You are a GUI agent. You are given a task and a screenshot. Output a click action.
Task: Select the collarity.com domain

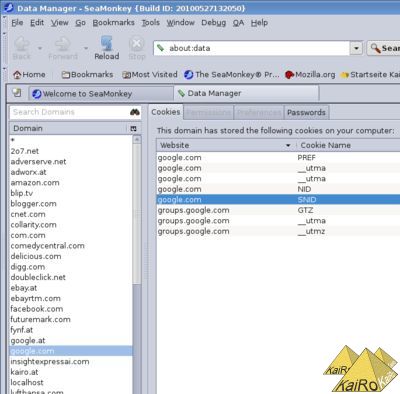(x=71, y=225)
